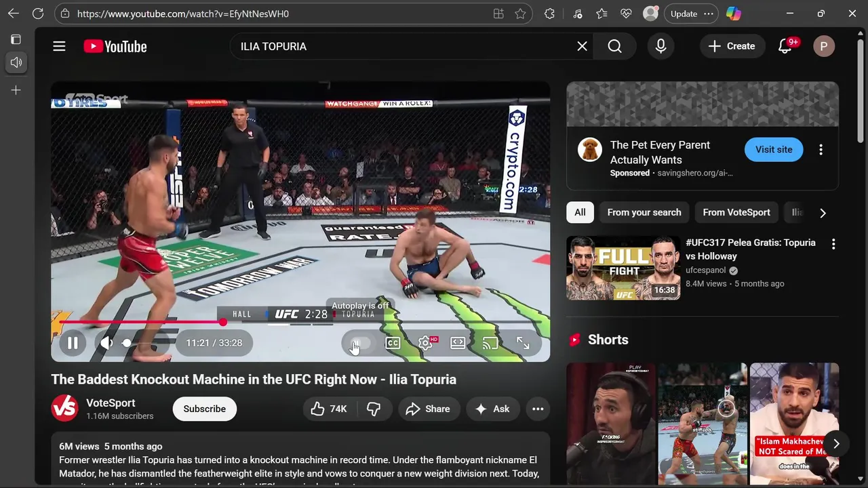Screen dimensions: 868x488
Task: Visit the sponsored site
Action: point(774,150)
